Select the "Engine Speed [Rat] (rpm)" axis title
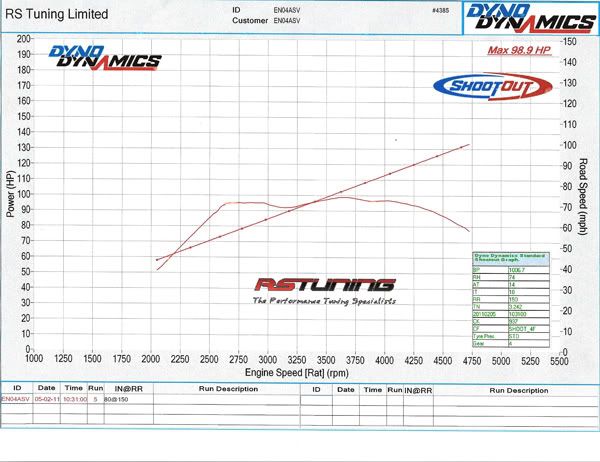 click(297, 372)
